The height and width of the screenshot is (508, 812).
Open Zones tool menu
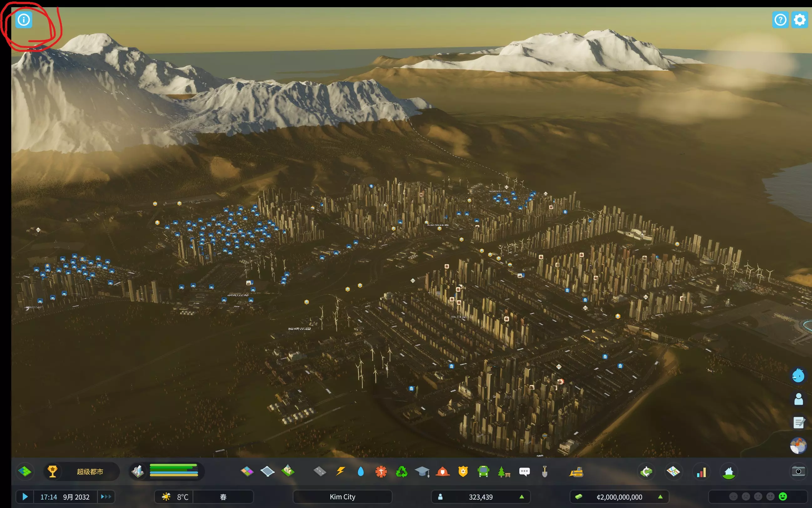point(247,471)
